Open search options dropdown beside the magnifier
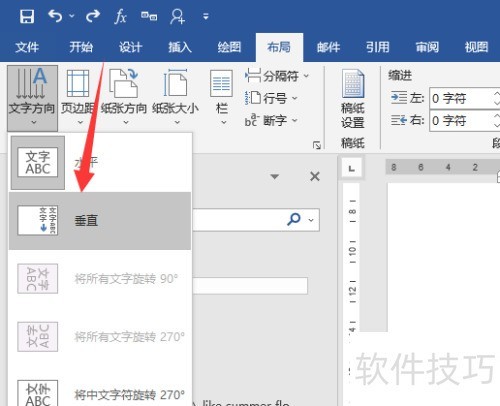 point(311,220)
